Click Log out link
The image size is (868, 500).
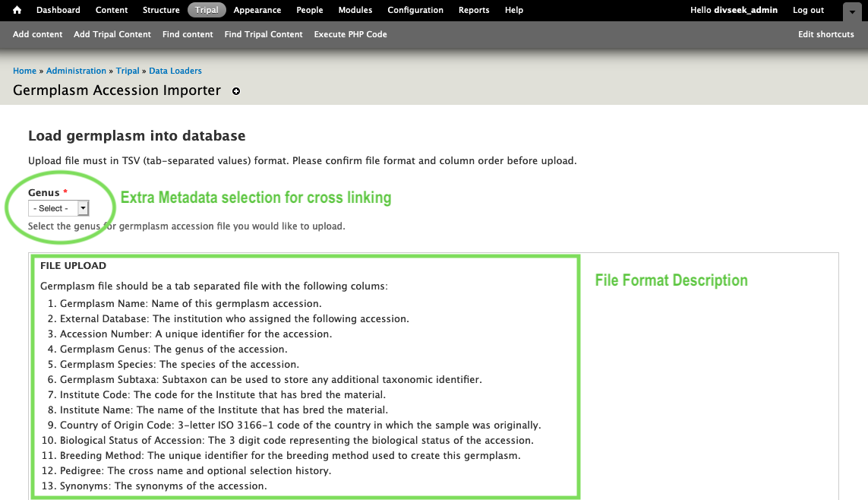point(808,10)
